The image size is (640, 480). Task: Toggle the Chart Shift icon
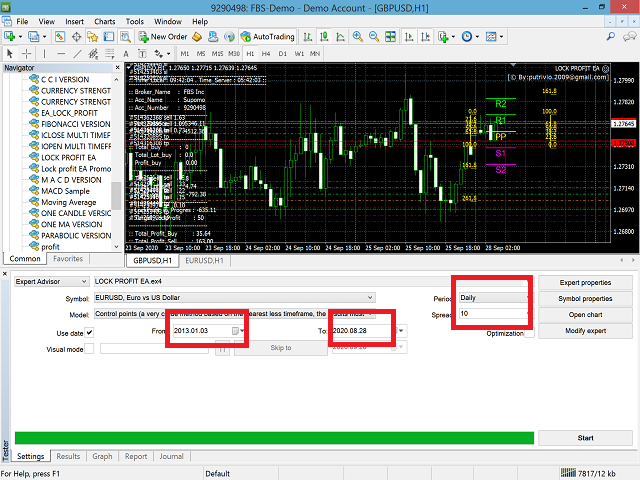pyautogui.click(x=425, y=37)
